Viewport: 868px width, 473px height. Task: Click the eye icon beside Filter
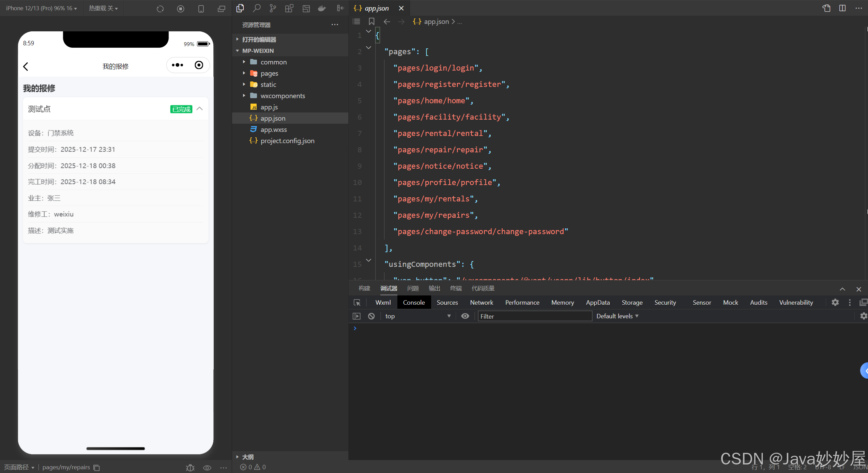click(465, 316)
